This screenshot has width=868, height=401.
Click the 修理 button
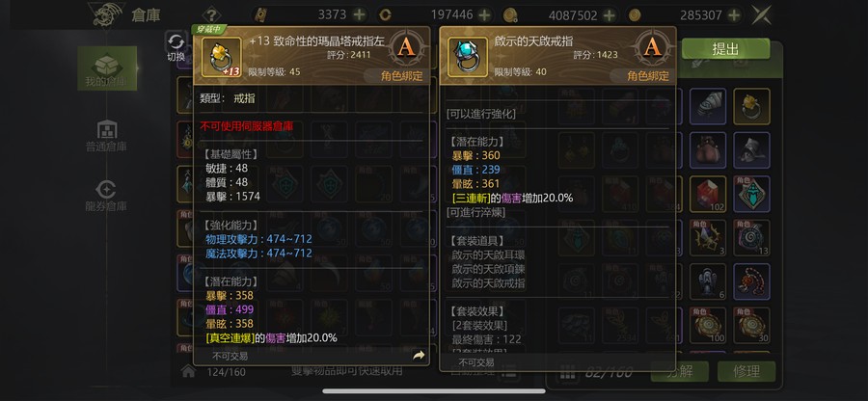(x=746, y=371)
